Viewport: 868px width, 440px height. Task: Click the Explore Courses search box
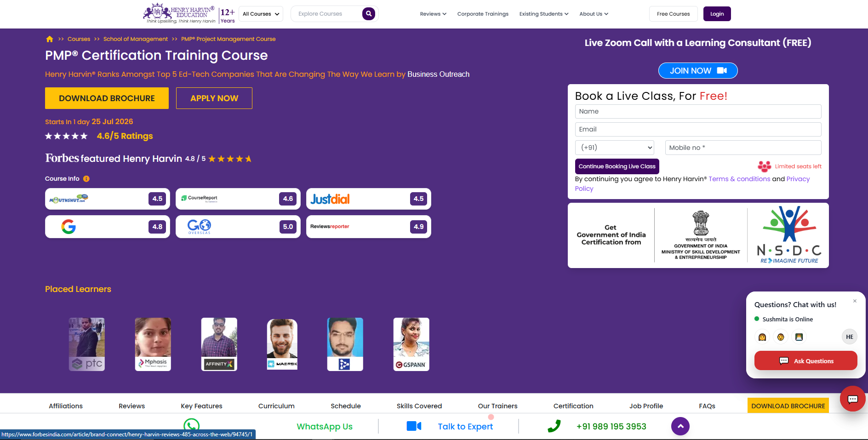pyautogui.click(x=327, y=14)
